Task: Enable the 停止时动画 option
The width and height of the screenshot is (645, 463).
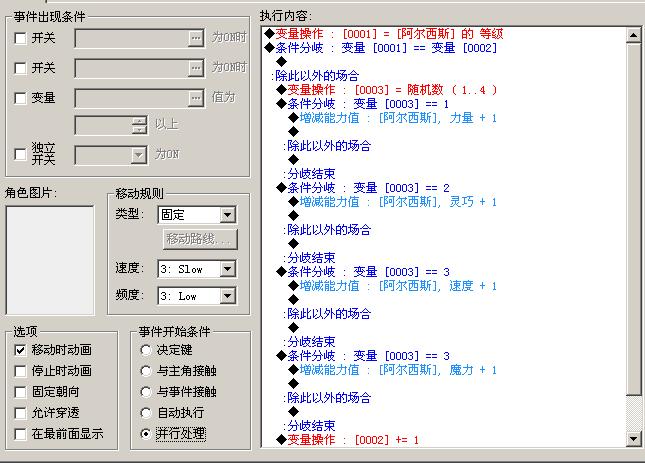Action: click(20, 371)
